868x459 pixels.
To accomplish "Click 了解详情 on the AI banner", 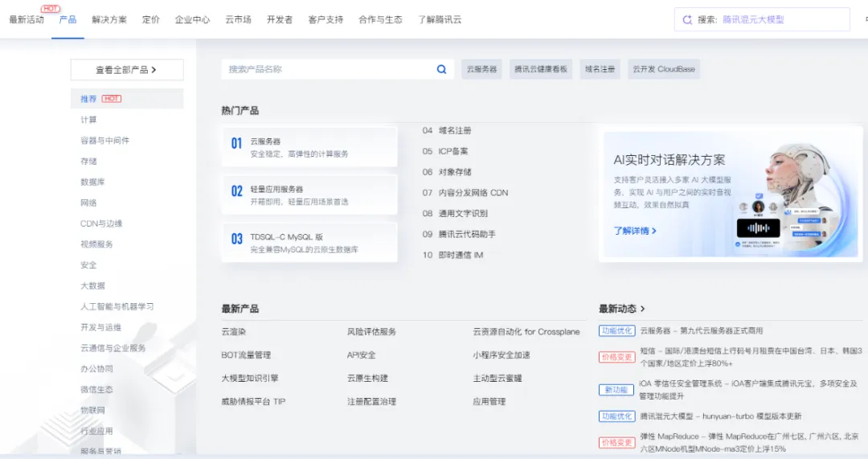I will (x=635, y=231).
